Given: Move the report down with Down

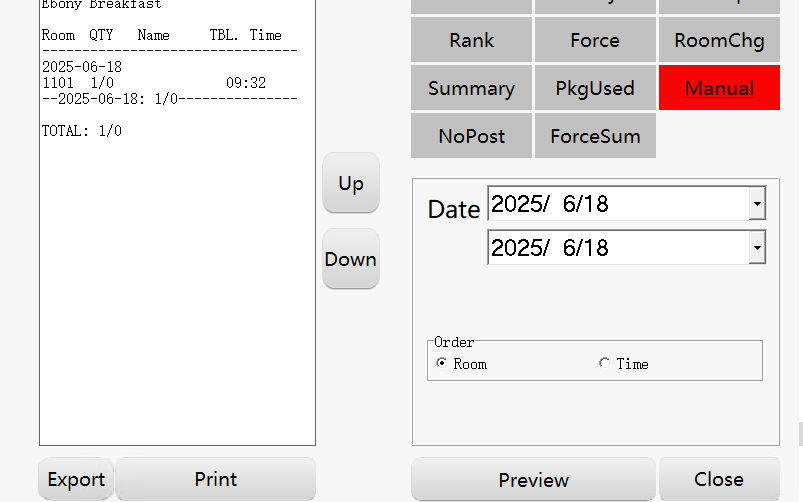Looking at the screenshot, I should pos(351,259).
